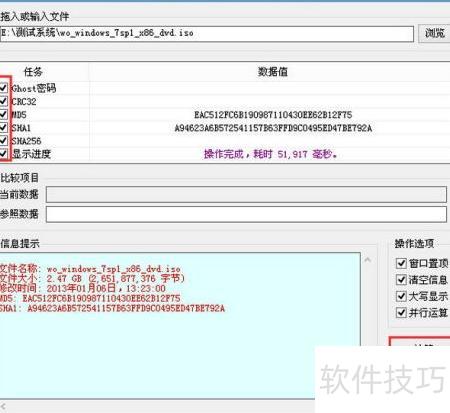
Task: Uncheck the Ghost密码 task checkbox
Action: coord(4,88)
